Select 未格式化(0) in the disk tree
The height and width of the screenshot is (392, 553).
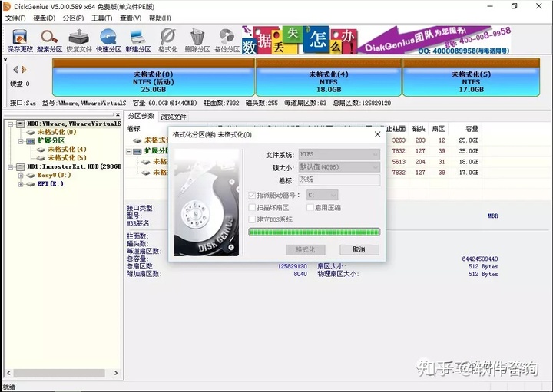(56, 132)
